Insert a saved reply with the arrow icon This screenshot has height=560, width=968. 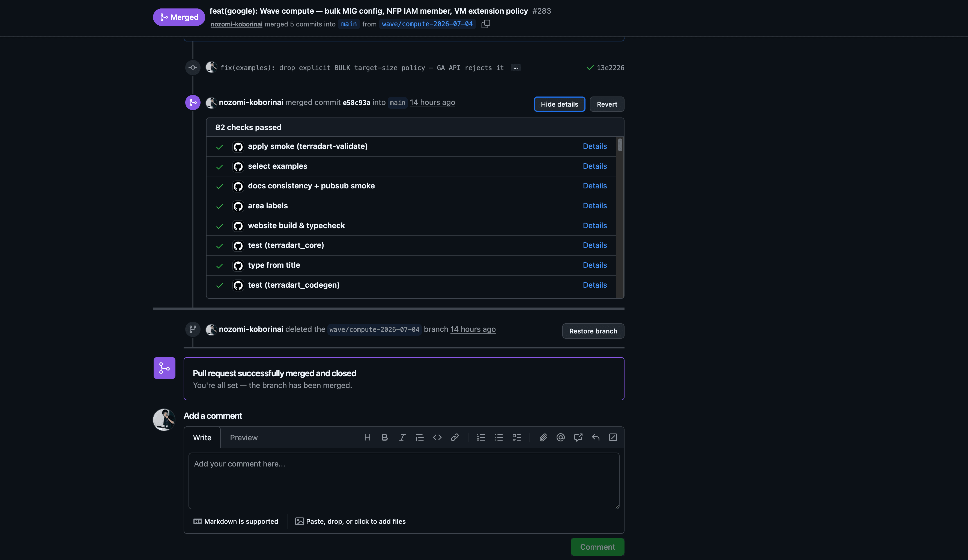click(595, 438)
